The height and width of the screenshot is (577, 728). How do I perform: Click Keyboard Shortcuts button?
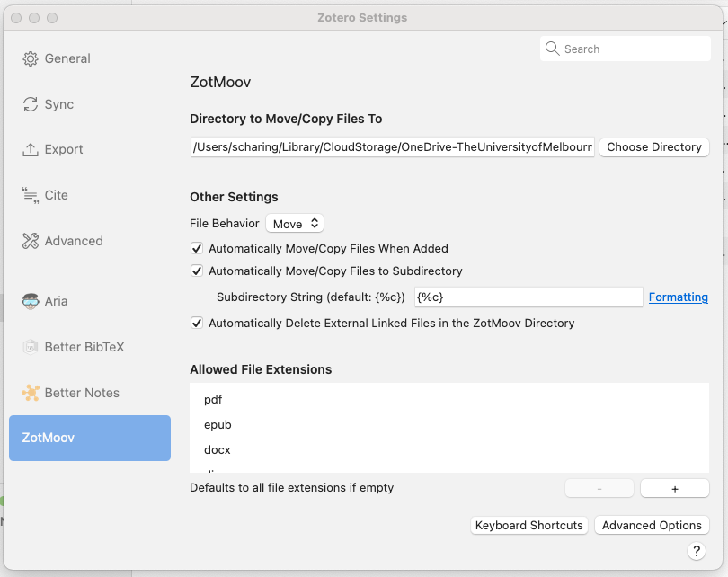tap(528, 525)
